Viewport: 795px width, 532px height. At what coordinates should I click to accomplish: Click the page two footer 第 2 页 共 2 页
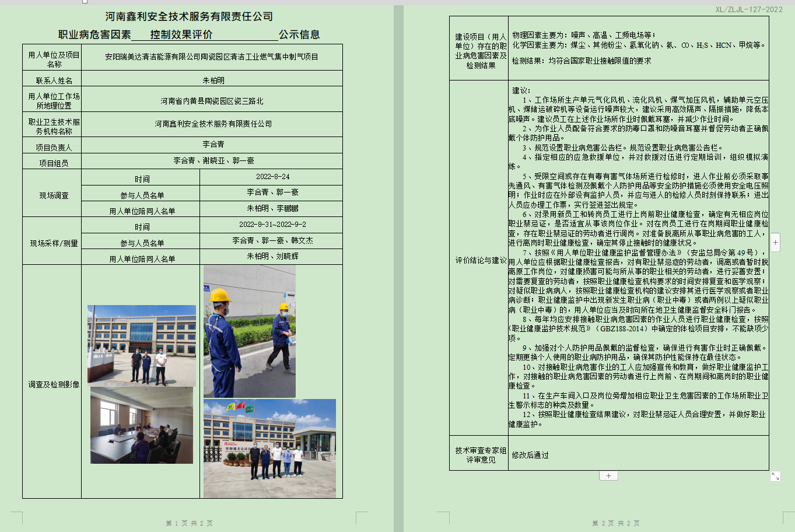pyautogui.click(x=616, y=523)
